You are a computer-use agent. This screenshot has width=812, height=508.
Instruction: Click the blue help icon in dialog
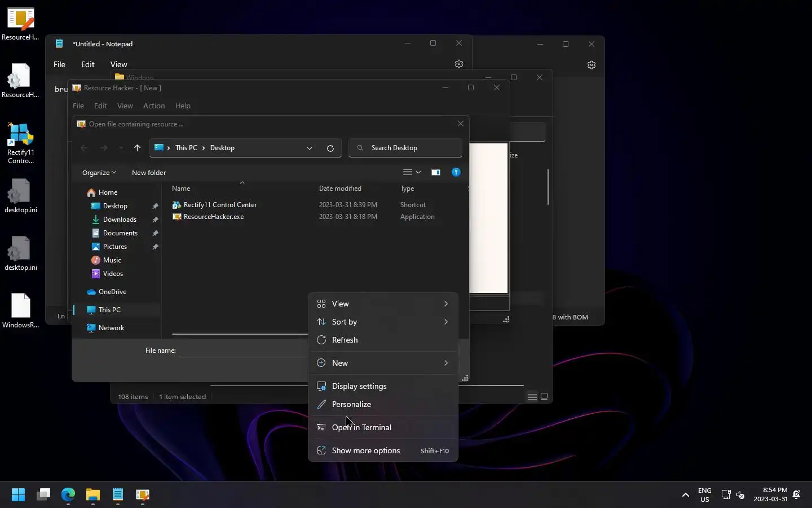[456, 172]
